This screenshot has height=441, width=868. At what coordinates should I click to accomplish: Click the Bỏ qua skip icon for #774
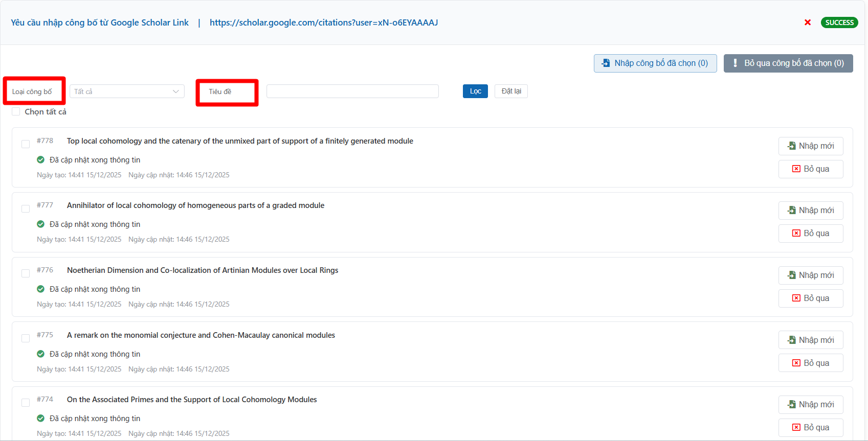pyautogui.click(x=796, y=428)
